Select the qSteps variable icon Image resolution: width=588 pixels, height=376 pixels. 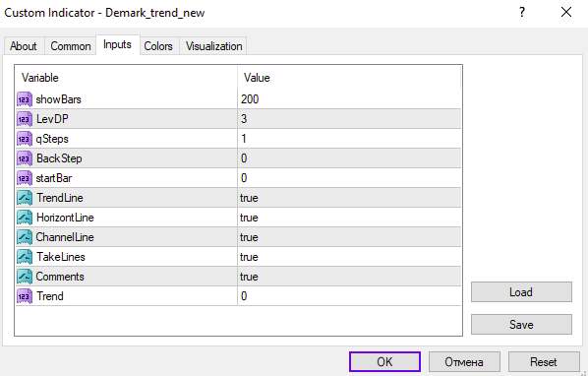click(25, 139)
